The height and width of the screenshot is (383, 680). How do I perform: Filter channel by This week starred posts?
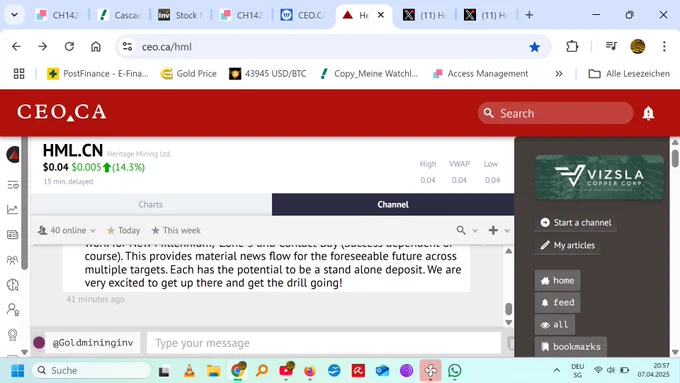(x=176, y=230)
